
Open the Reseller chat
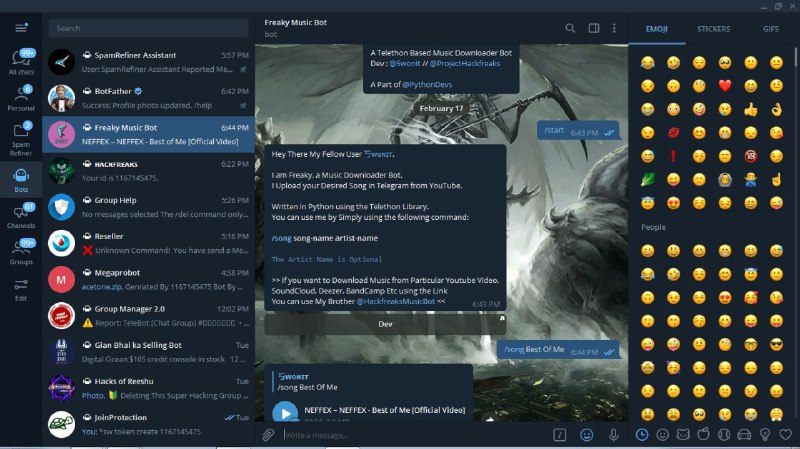148,243
